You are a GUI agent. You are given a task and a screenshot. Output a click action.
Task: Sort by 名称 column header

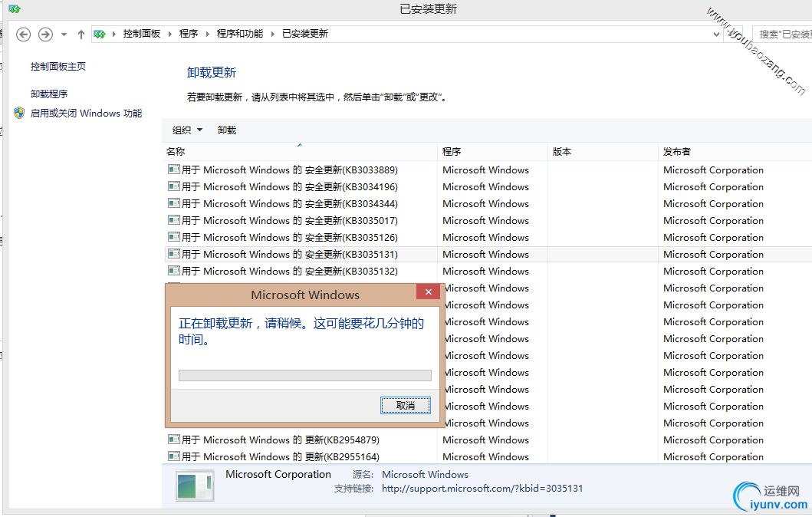click(x=300, y=152)
